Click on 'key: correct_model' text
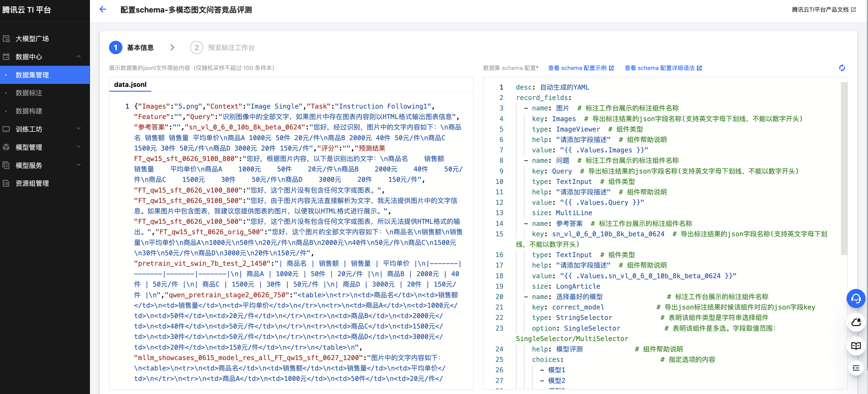 (x=568, y=307)
